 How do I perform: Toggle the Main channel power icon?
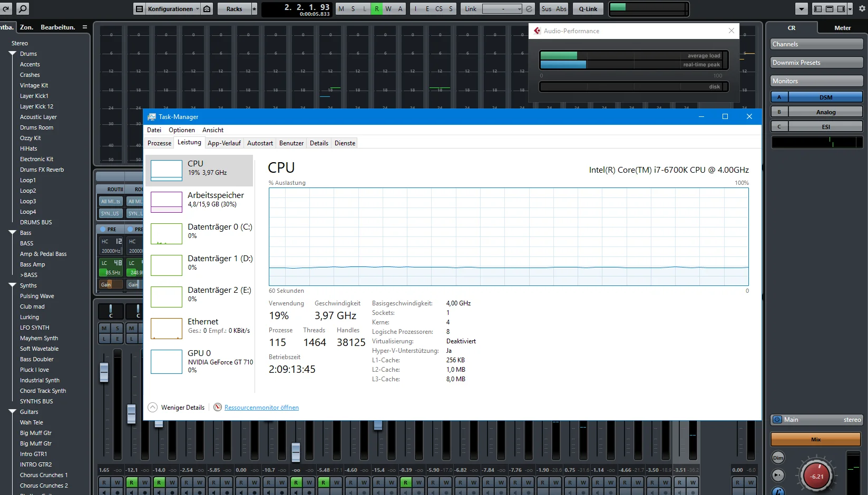tap(777, 420)
